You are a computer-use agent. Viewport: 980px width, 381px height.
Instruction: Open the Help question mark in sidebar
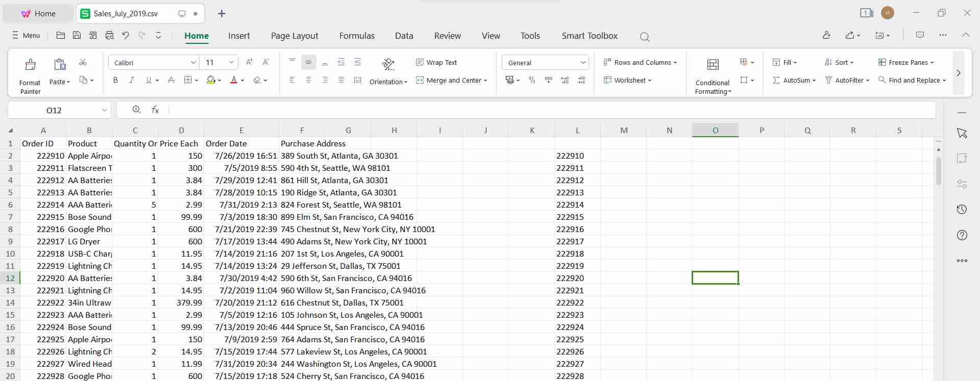(962, 235)
